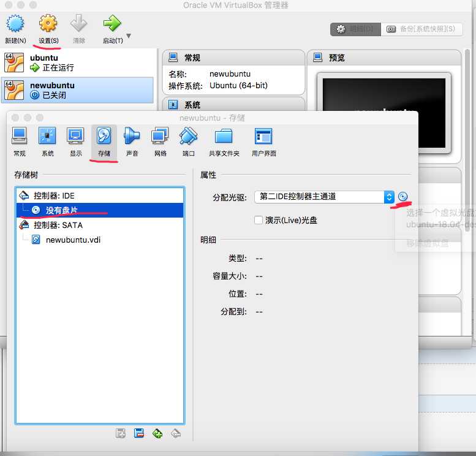
Task: Open User Interface (用户界面) settings tab
Action: coord(264,142)
